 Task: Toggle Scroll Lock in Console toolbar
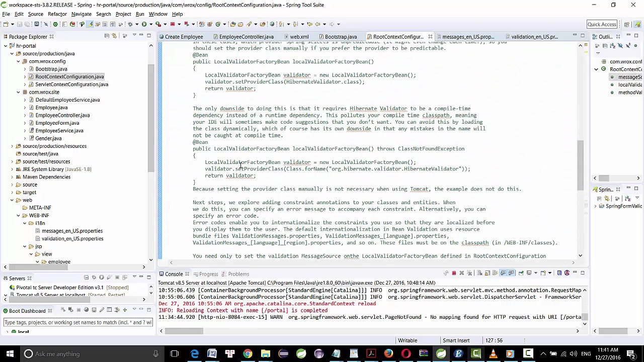coord(487,273)
